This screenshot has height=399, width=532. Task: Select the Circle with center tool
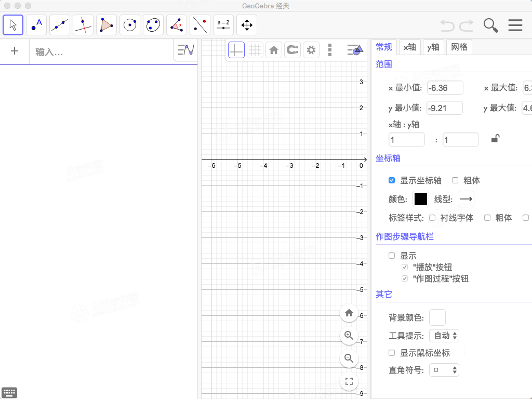click(130, 25)
